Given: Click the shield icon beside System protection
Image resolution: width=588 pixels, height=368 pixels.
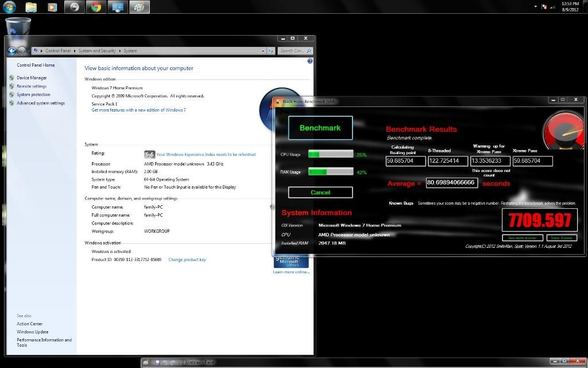Looking at the screenshot, I should (11, 95).
